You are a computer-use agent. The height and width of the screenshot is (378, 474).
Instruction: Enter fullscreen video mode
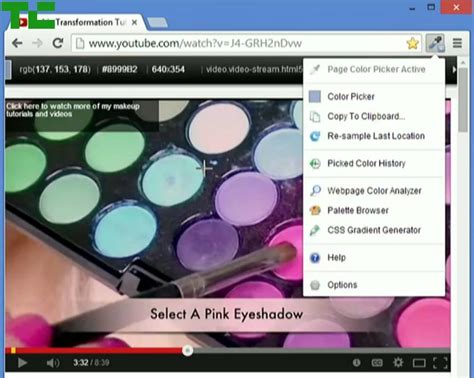click(440, 363)
